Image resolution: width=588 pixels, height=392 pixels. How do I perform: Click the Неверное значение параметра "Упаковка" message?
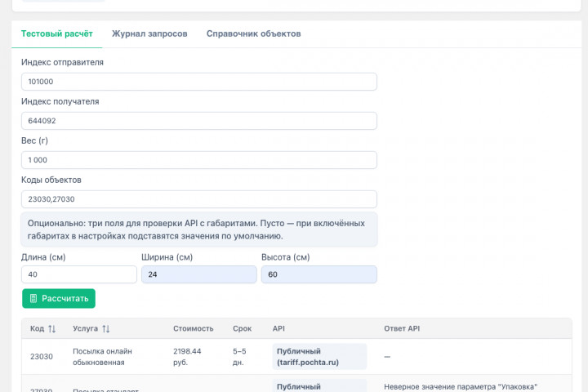(x=461, y=387)
